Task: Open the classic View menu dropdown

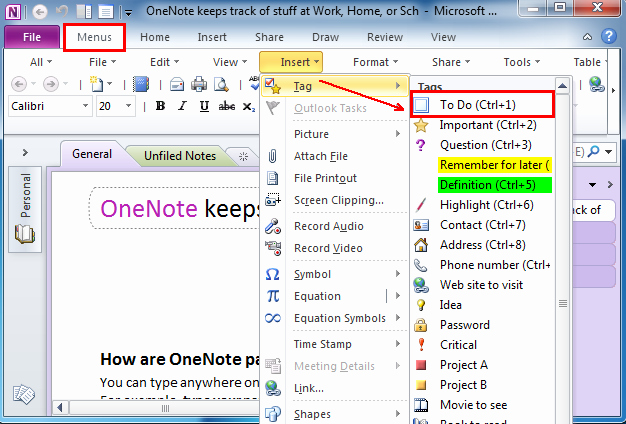Action: tap(230, 62)
